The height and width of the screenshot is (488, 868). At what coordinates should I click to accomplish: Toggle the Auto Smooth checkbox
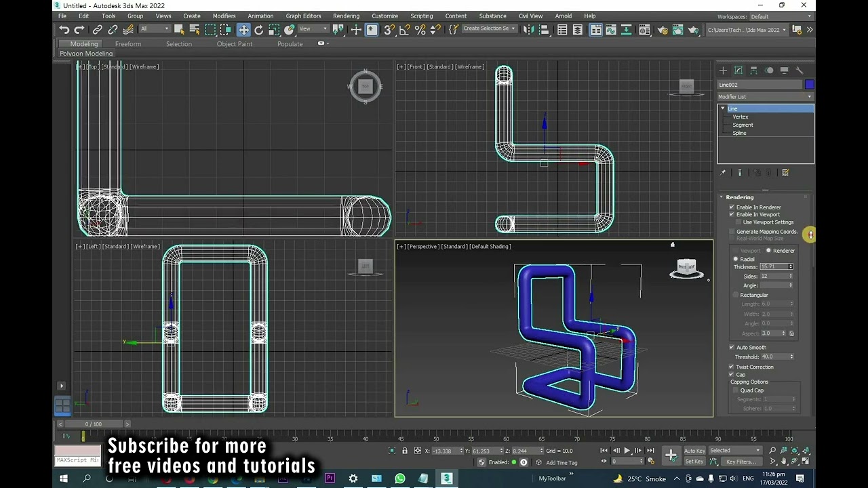pos(732,348)
